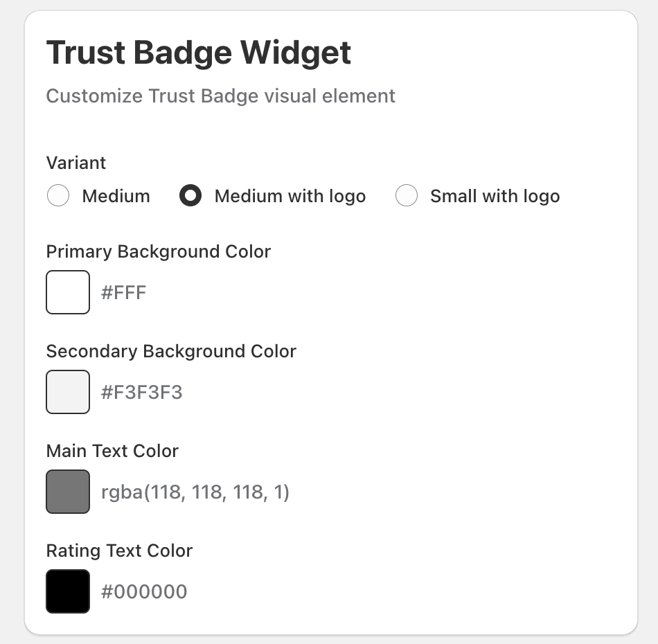Viewport: 658px width, 644px height.
Task: Click the Customize Trust Badge visual element subtitle
Action: (220, 96)
